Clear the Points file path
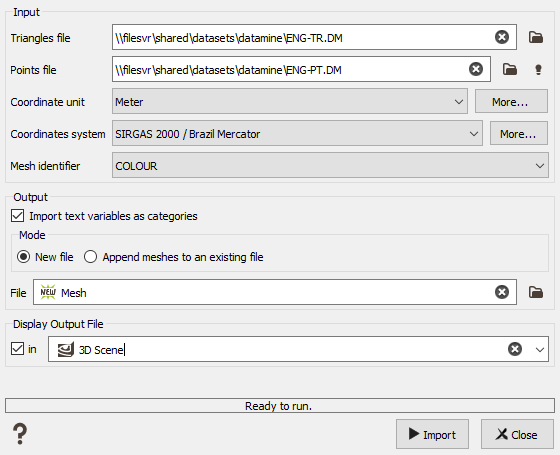 tap(476, 69)
